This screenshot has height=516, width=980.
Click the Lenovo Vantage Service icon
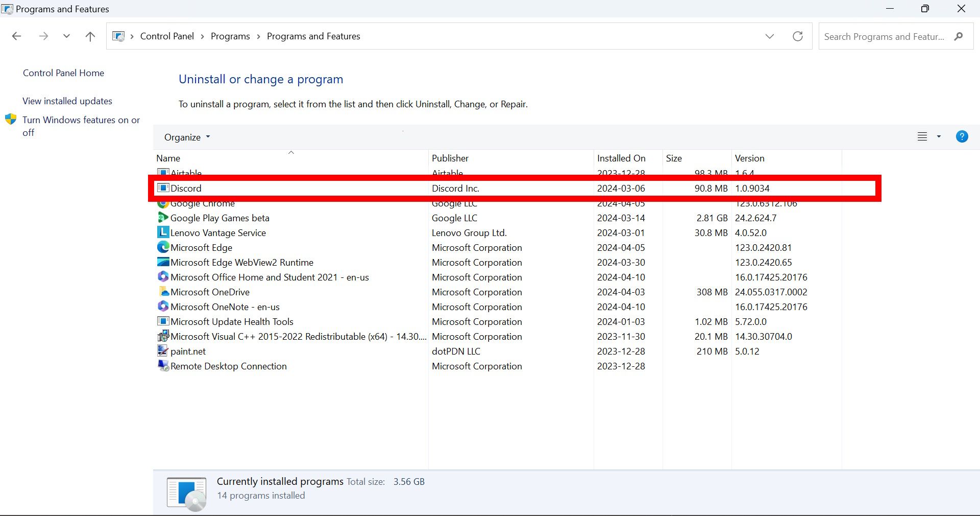click(163, 233)
